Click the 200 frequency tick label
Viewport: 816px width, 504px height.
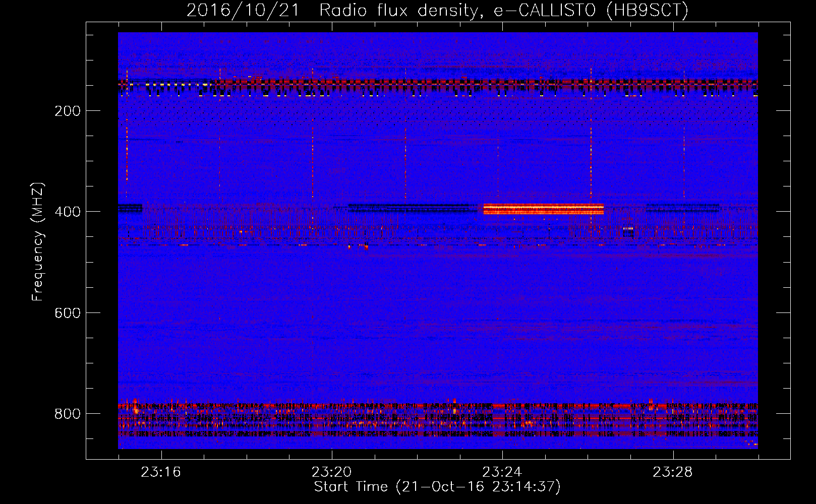(x=68, y=111)
